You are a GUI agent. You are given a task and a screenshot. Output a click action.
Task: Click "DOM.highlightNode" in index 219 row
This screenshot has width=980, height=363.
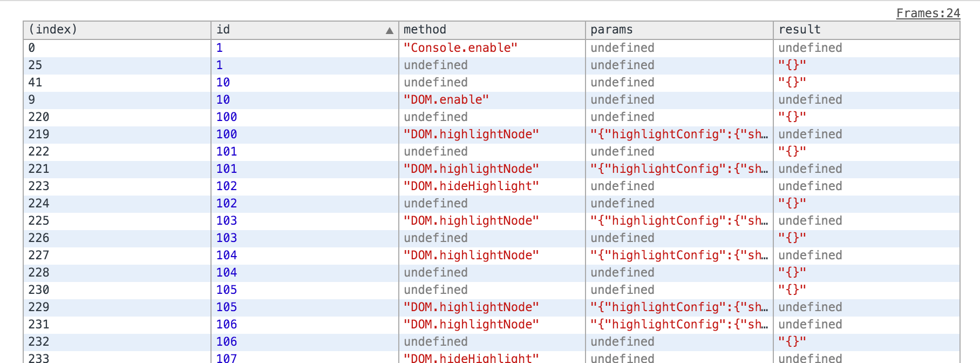[x=471, y=135]
